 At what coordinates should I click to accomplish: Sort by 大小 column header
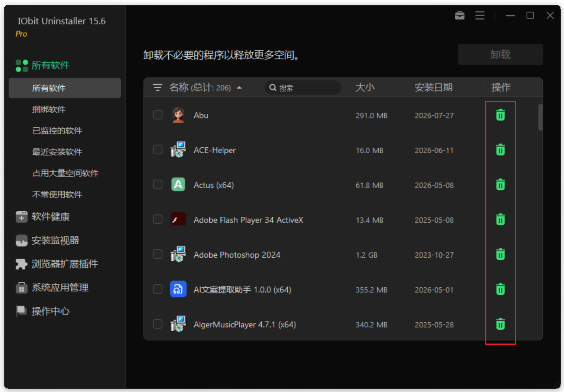pyautogui.click(x=365, y=87)
